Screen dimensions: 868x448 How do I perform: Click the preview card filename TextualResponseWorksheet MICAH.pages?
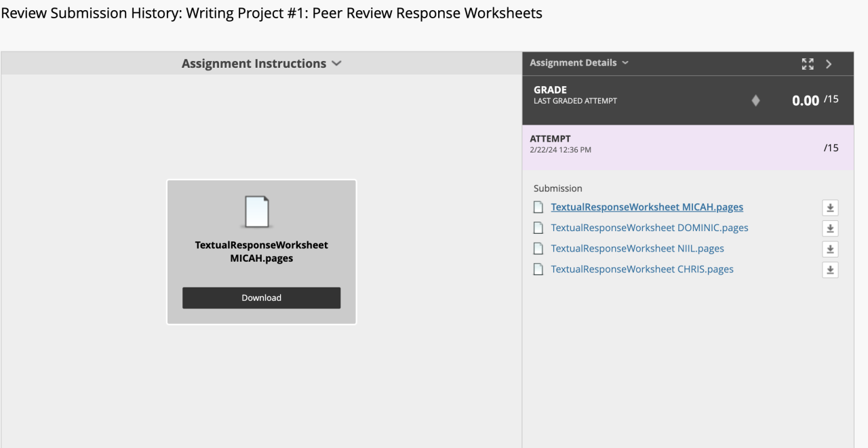click(262, 251)
